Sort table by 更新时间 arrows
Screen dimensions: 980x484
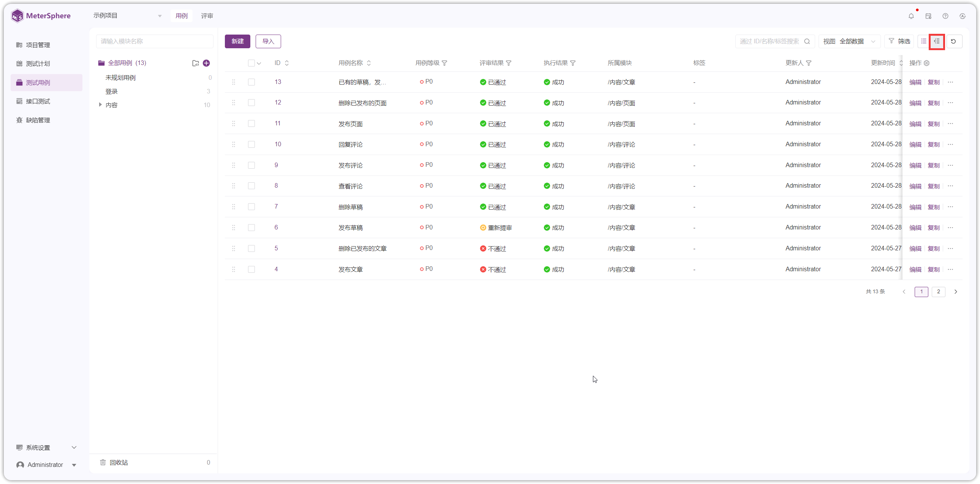pos(901,63)
